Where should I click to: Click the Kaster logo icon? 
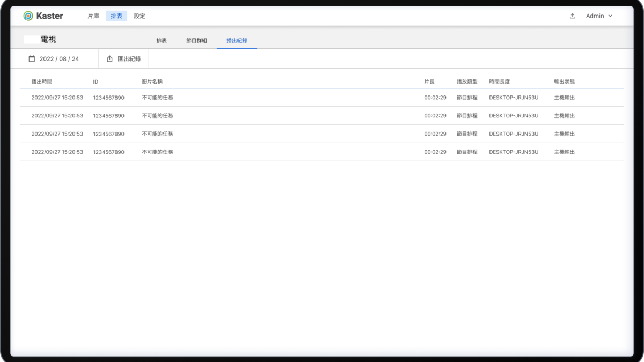28,16
